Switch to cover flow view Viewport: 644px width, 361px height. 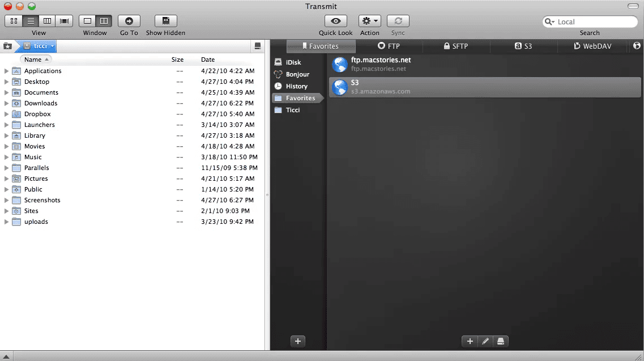[x=65, y=21]
